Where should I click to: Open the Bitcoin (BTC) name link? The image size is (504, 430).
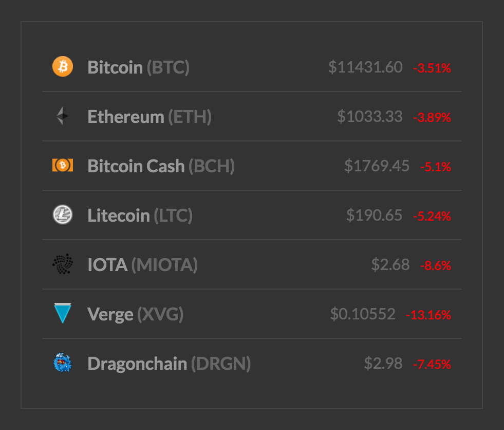[x=139, y=67]
